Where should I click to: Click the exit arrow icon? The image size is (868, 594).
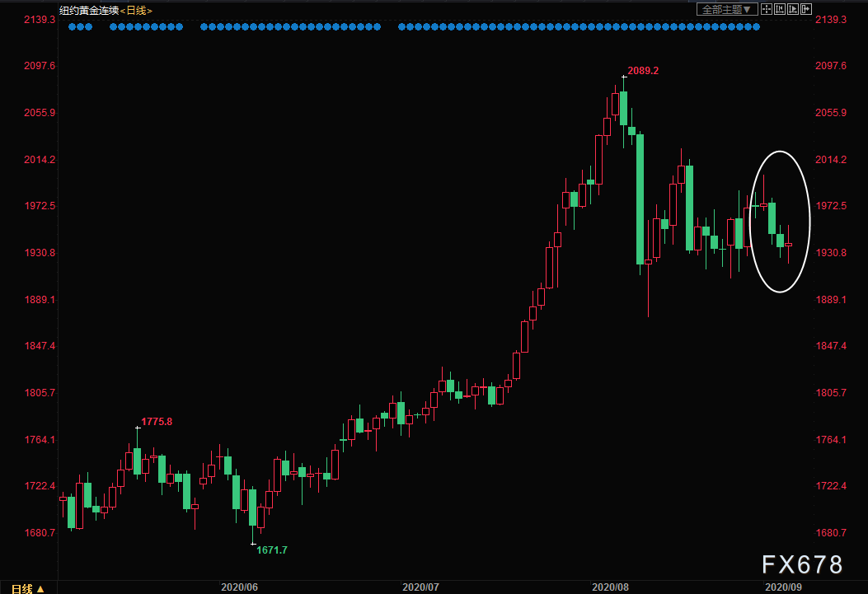pyautogui.click(x=806, y=9)
